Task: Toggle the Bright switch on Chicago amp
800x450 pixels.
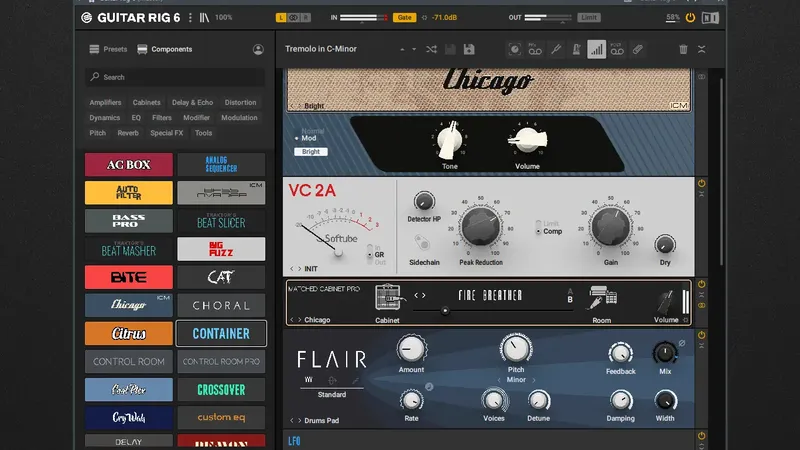Action: [311, 152]
